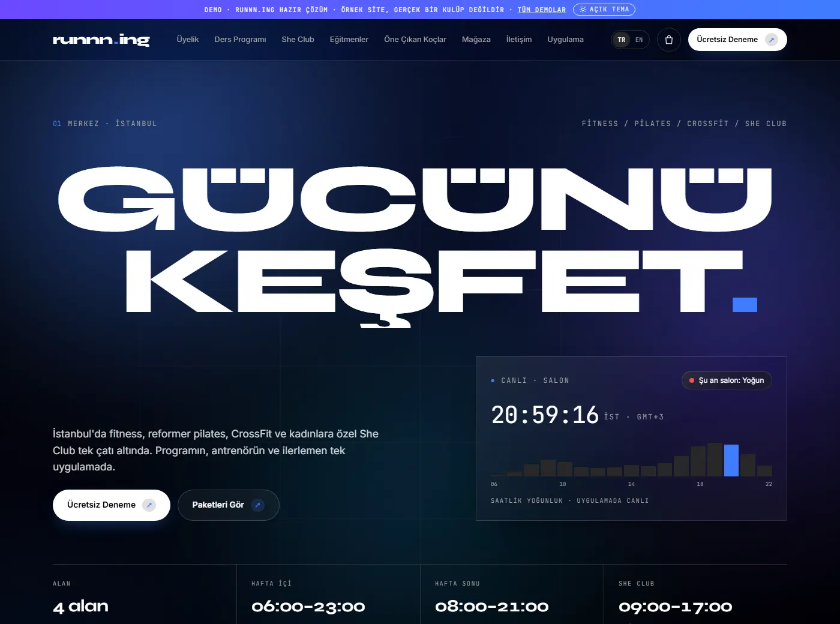Click Hafta İçi hours 06:00-23:00
Image resolution: width=840 pixels, height=624 pixels.
point(308,607)
